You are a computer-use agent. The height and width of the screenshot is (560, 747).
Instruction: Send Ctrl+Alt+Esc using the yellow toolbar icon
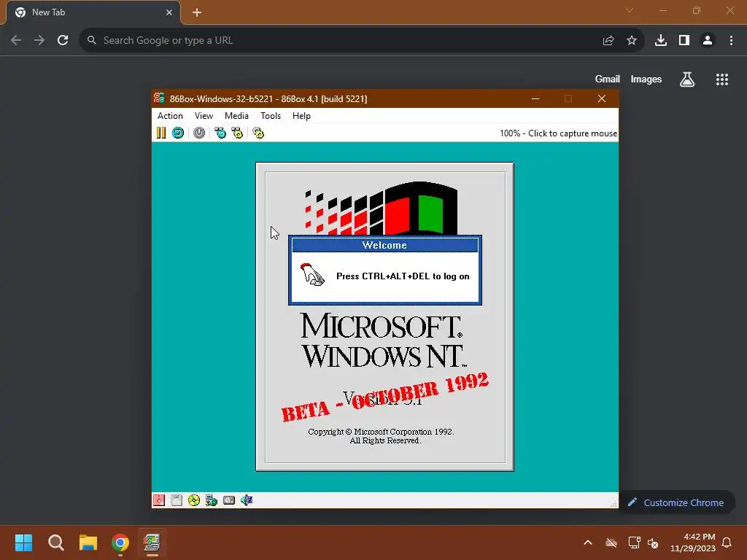click(x=237, y=133)
